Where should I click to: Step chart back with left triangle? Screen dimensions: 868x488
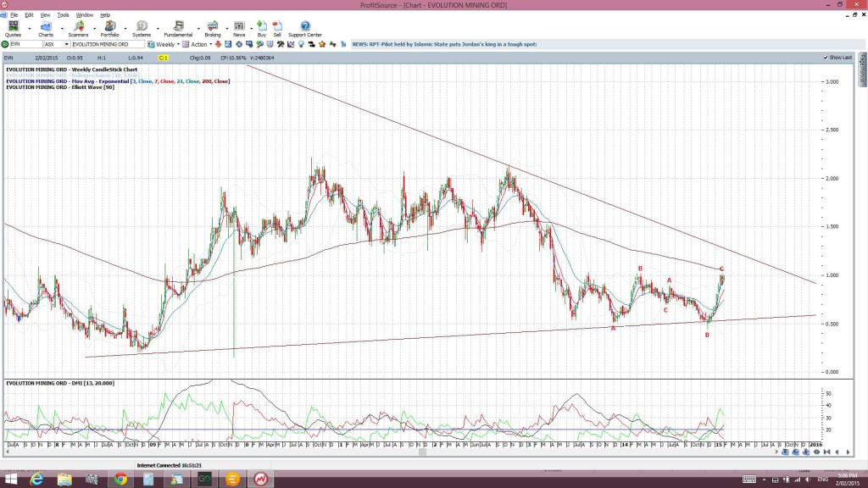click(837, 452)
